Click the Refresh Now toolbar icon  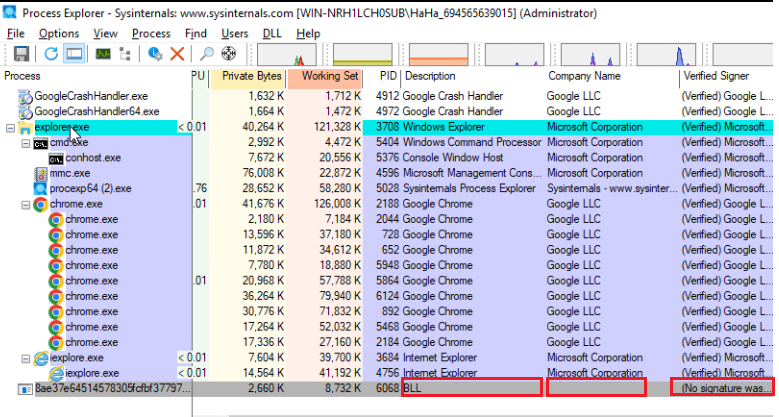tap(51, 53)
